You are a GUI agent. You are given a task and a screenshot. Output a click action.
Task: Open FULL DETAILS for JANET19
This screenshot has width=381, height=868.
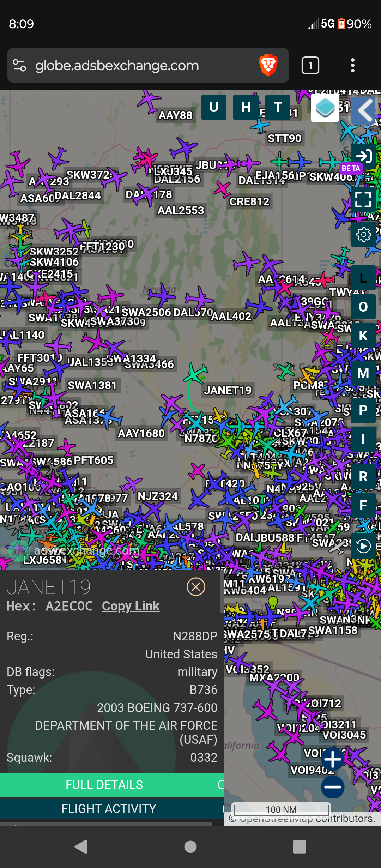pos(104,785)
